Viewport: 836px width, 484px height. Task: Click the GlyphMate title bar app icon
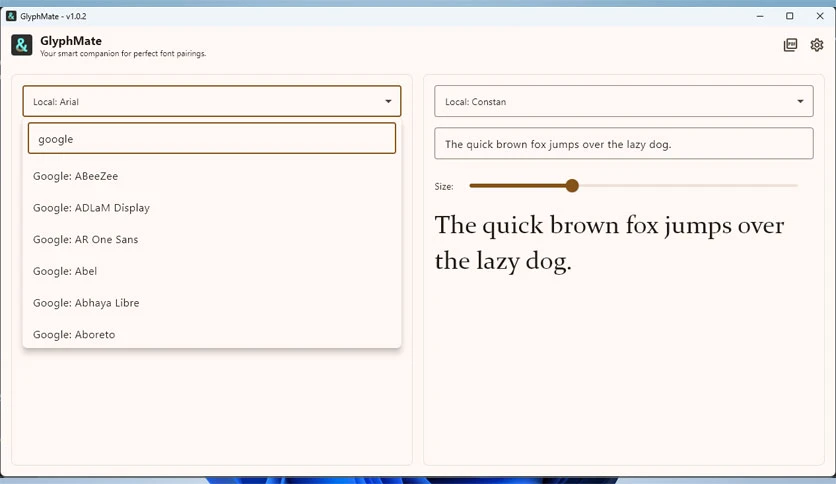[x=11, y=16]
